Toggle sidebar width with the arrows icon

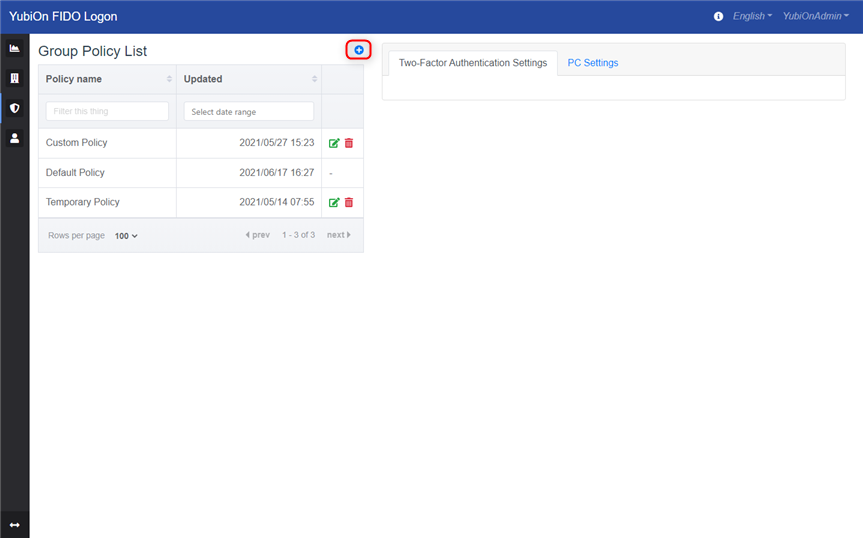click(x=14, y=525)
